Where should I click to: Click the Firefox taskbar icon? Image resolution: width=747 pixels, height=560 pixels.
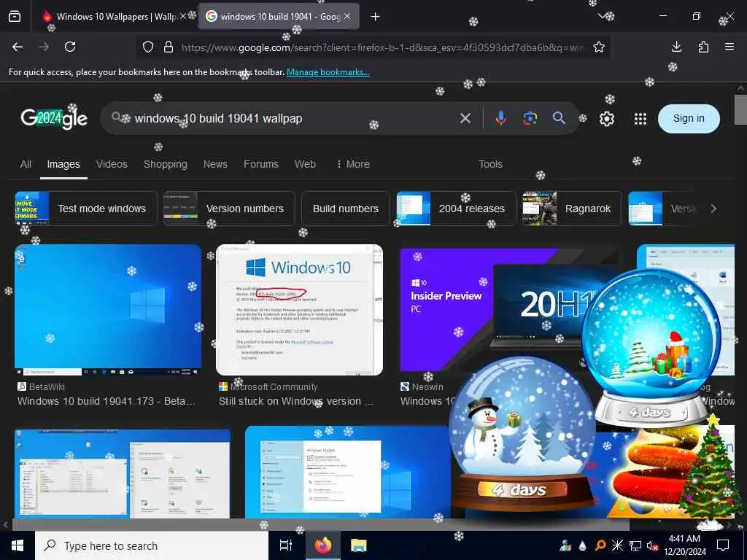(x=323, y=545)
